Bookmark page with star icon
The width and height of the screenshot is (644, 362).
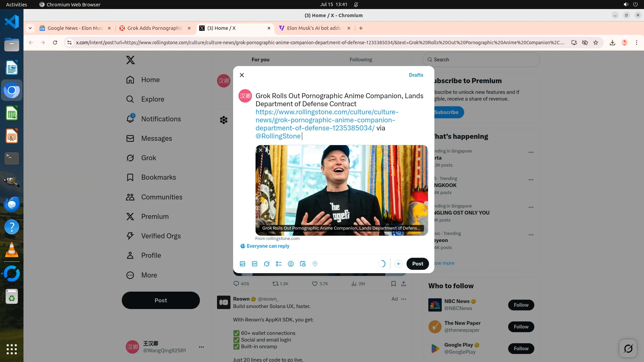pos(596,43)
